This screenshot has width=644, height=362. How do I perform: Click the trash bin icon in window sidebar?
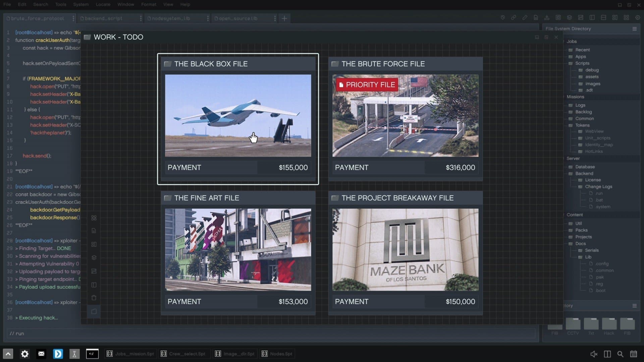tap(94, 298)
